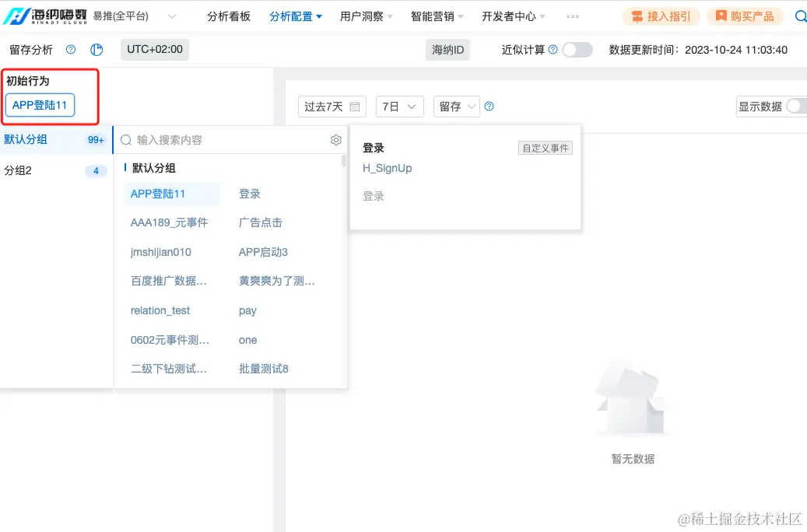Select the jmshijian010 event
The image size is (807, 532).
(x=160, y=252)
